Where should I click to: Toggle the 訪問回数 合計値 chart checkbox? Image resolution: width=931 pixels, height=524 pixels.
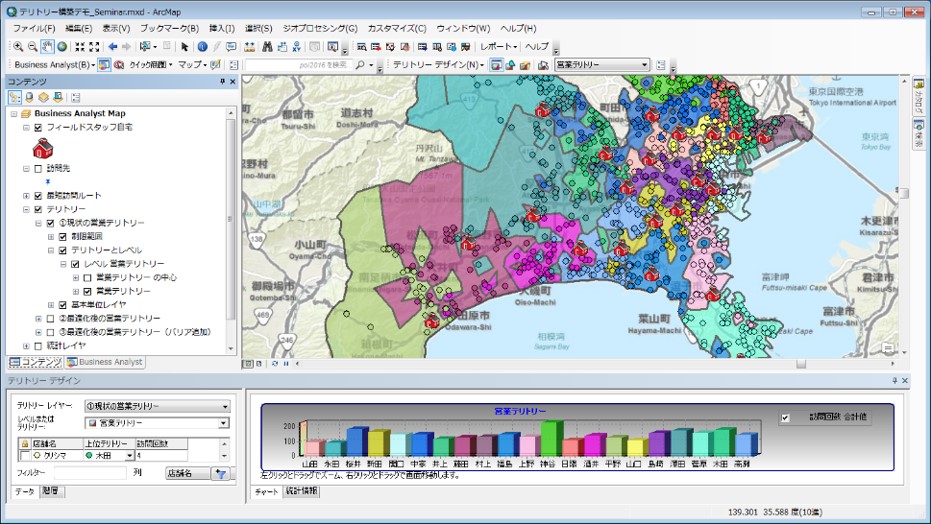(785, 418)
